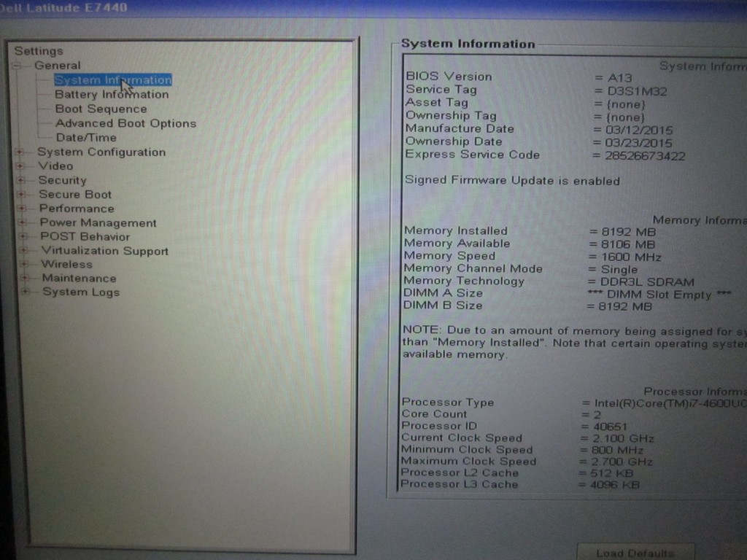Select the Secure Boot label
Image resolution: width=747 pixels, height=560 pixels.
(75, 194)
